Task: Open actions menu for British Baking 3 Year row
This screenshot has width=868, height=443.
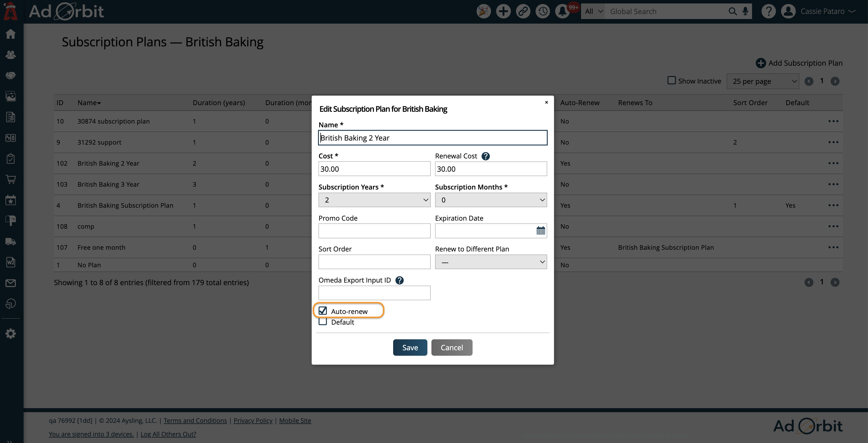Action: point(833,184)
